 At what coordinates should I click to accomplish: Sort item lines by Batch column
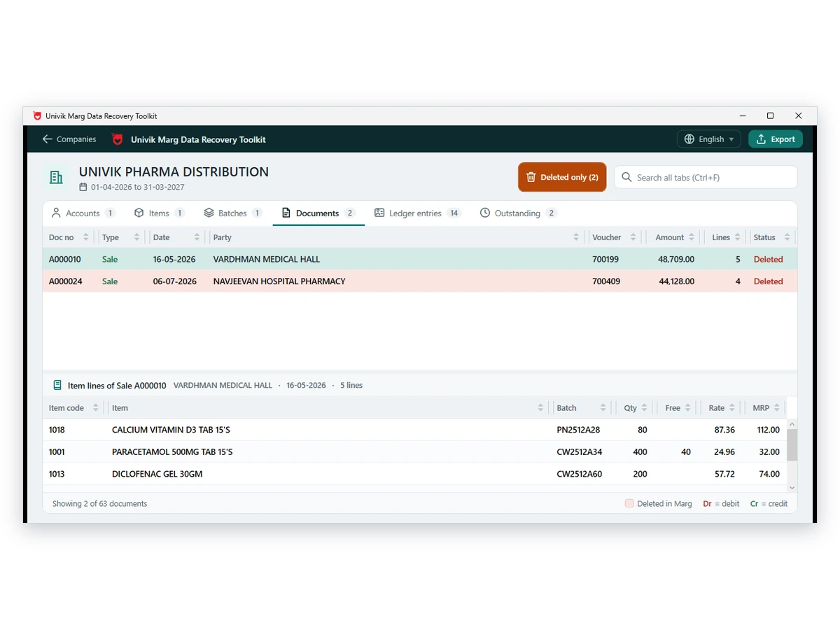581,408
